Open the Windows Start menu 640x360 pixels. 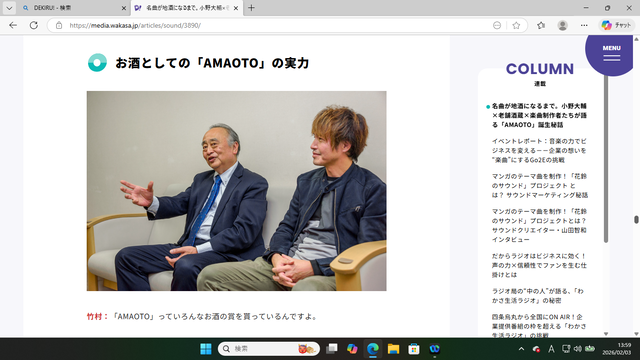206,349
